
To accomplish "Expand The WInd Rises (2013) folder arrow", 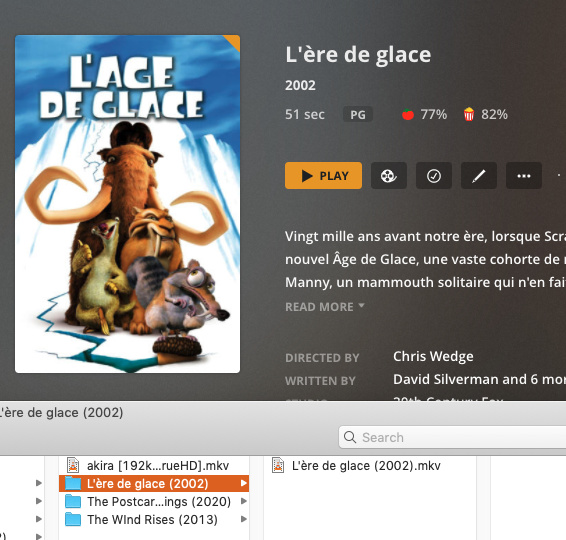I will [x=244, y=519].
